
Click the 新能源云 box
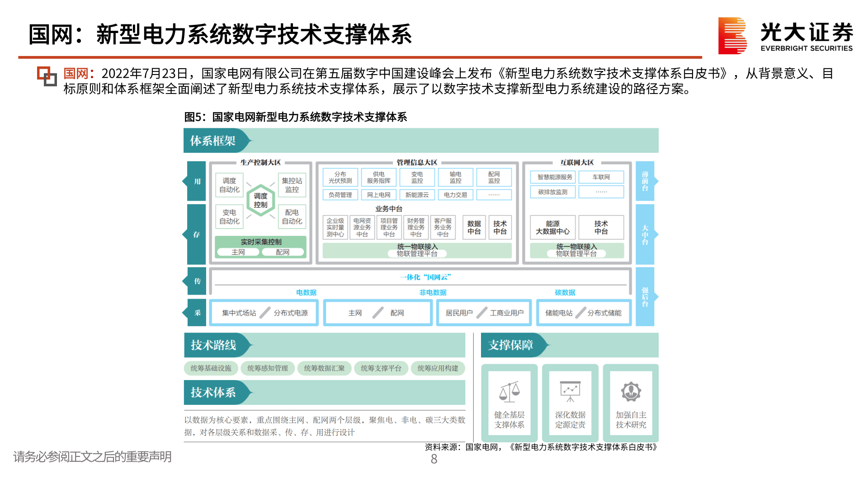point(417,195)
